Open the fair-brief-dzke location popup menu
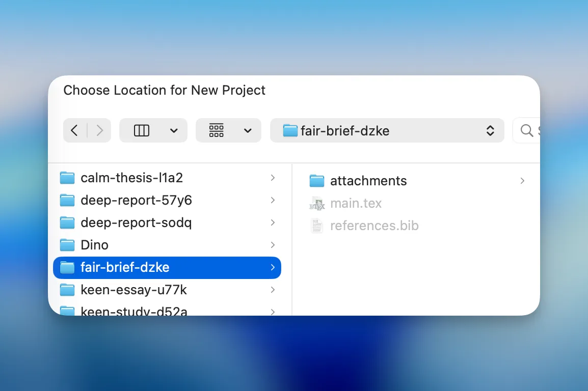588x391 pixels. (387, 130)
